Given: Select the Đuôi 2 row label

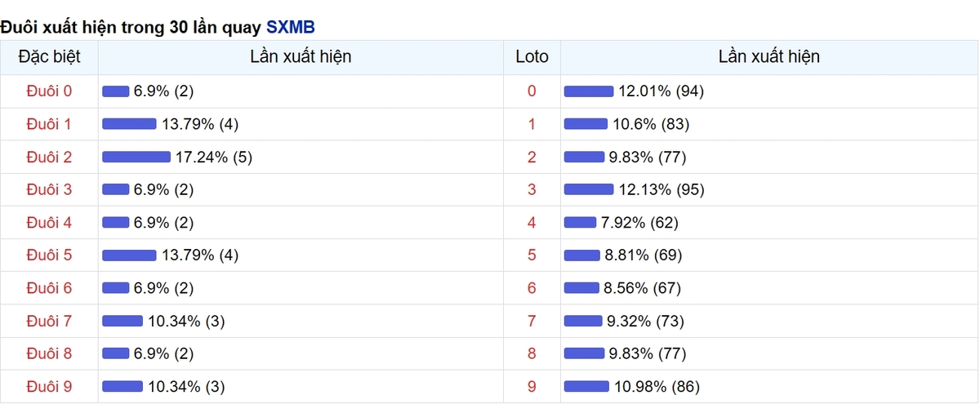Looking at the screenshot, I should tap(49, 157).
